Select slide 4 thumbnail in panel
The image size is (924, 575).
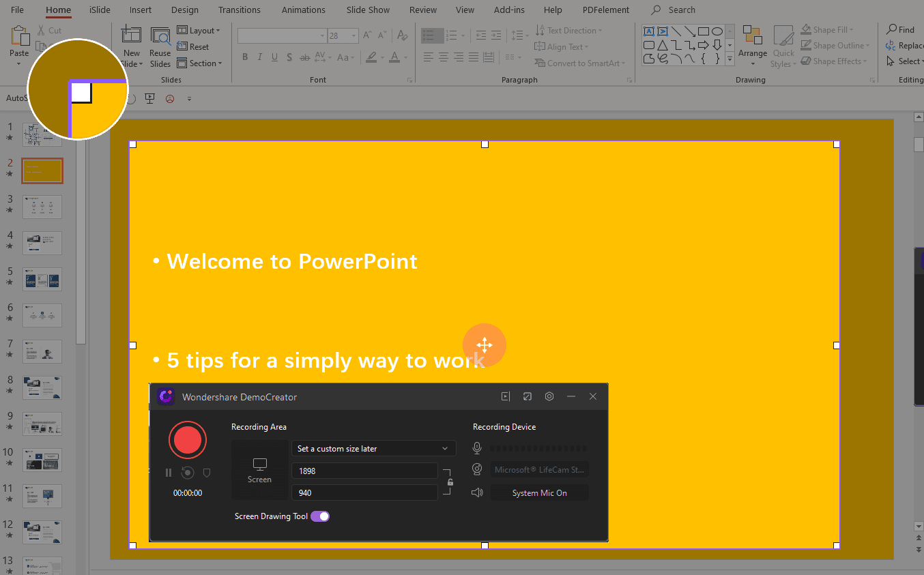coord(42,243)
